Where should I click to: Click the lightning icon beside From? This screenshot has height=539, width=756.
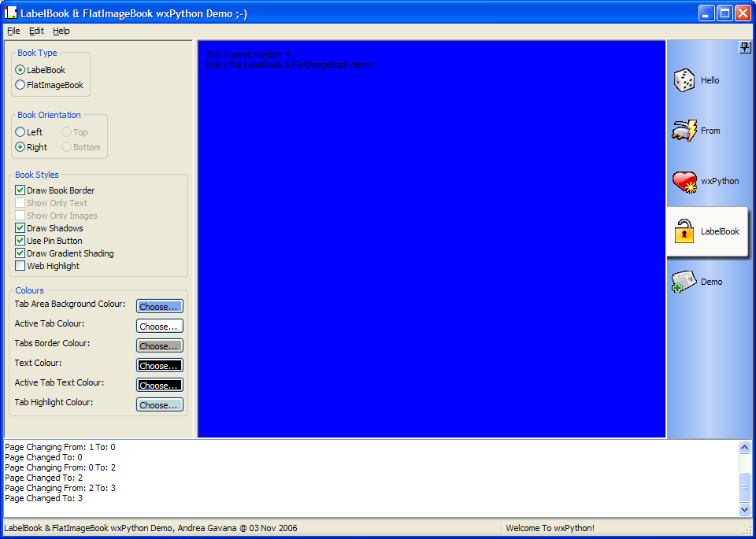pyautogui.click(x=684, y=131)
